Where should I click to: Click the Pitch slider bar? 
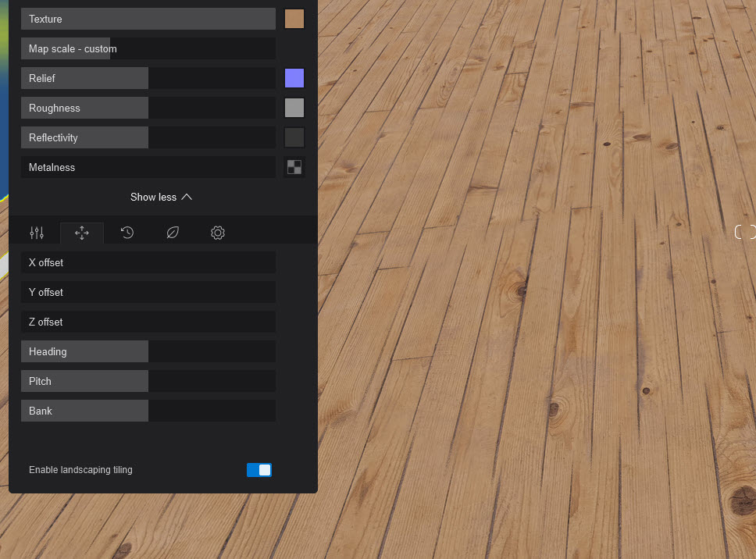148,381
